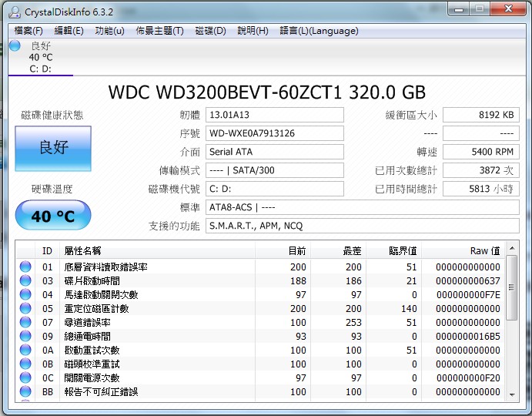Click current value 188 in 碟片啟動時間 row
Image resolution: width=532 pixels, height=416 pixels.
click(x=298, y=281)
